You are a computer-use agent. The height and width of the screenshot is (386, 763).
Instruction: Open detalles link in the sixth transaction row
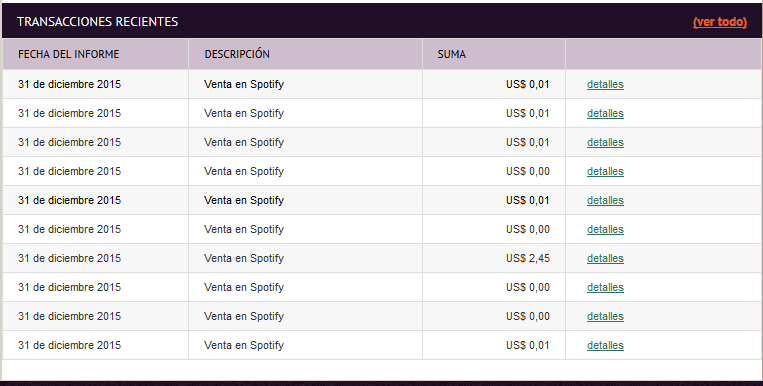pyautogui.click(x=605, y=229)
